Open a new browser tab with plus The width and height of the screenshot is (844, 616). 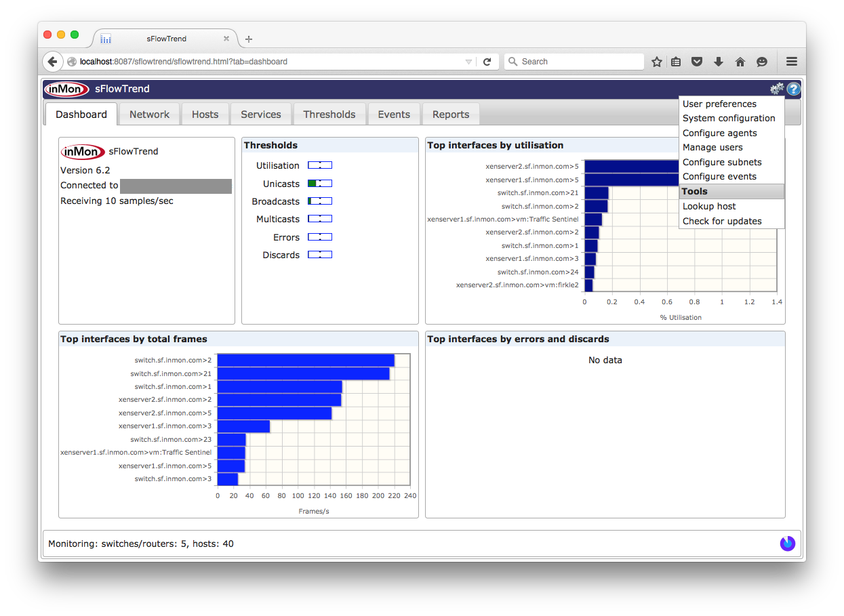(x=249, y=39)
